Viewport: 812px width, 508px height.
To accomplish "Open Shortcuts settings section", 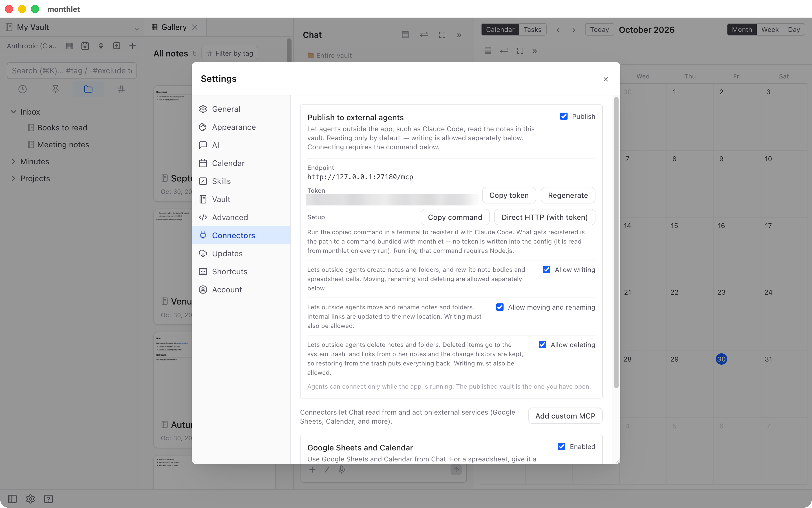I will pyautogui.click(x=241, y=271).
